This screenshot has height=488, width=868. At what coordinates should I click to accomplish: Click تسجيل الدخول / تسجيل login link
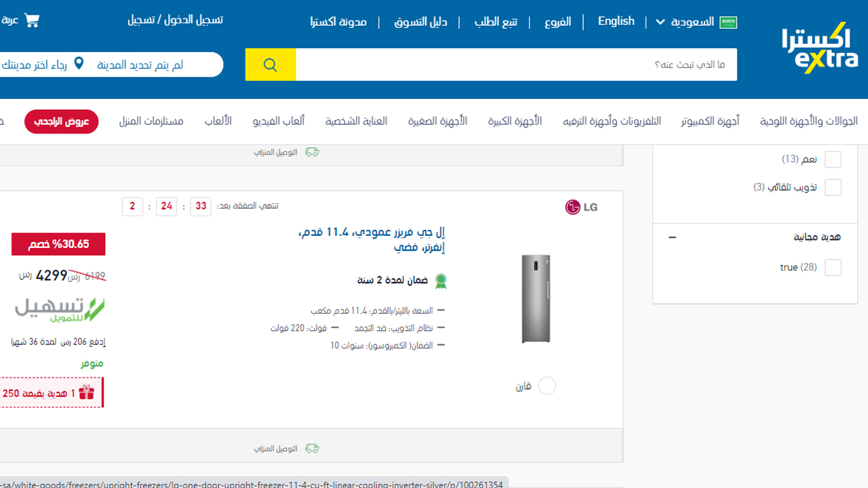(175, 20)
